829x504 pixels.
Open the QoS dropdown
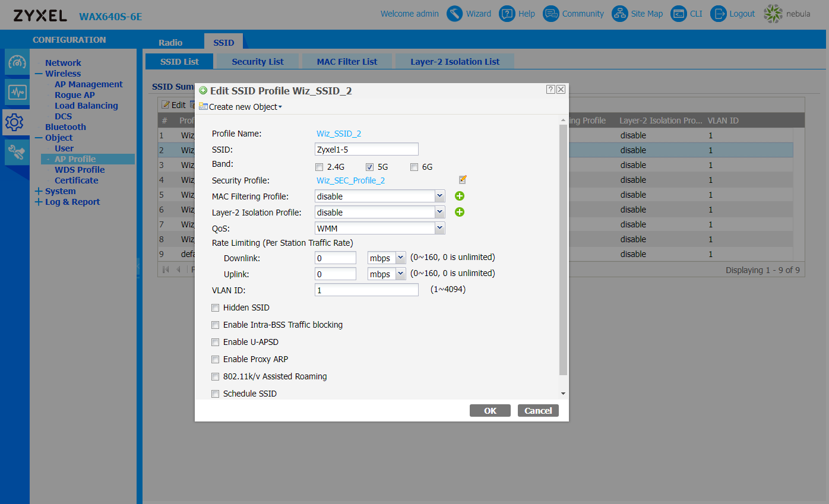coord(439,228)
